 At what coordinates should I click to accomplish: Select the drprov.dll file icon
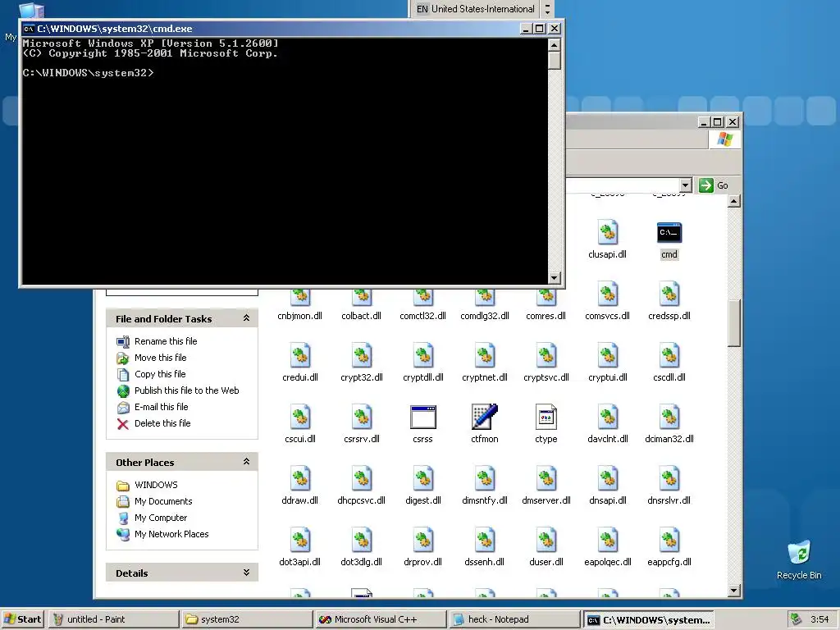click(x=423, y=541)
